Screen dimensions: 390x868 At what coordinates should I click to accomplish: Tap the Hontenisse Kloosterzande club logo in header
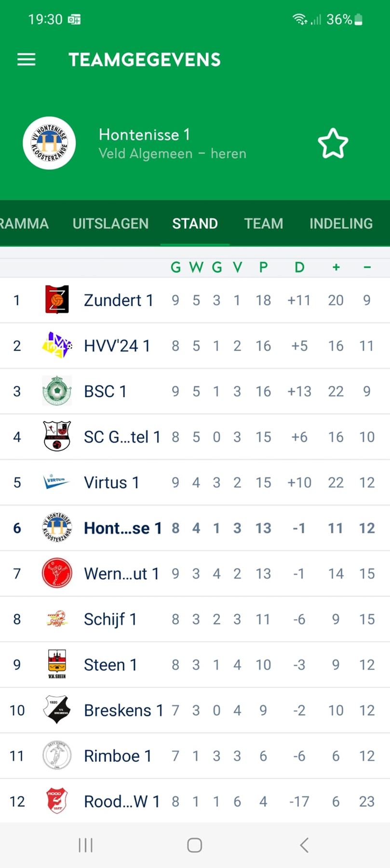49,143
